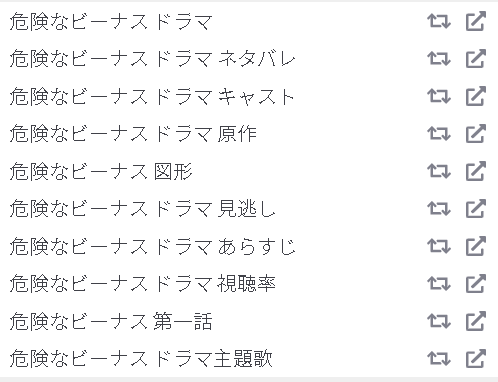Select the 危険なビーナス ドラマ主題歌 suggestion text
498x382 pixels.
tap(141, 359)
